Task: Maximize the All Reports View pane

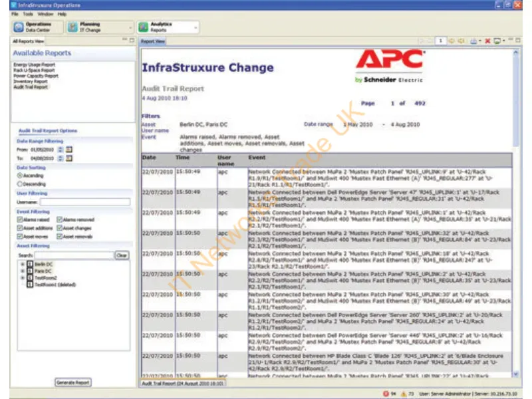Action: coord(132,40)
